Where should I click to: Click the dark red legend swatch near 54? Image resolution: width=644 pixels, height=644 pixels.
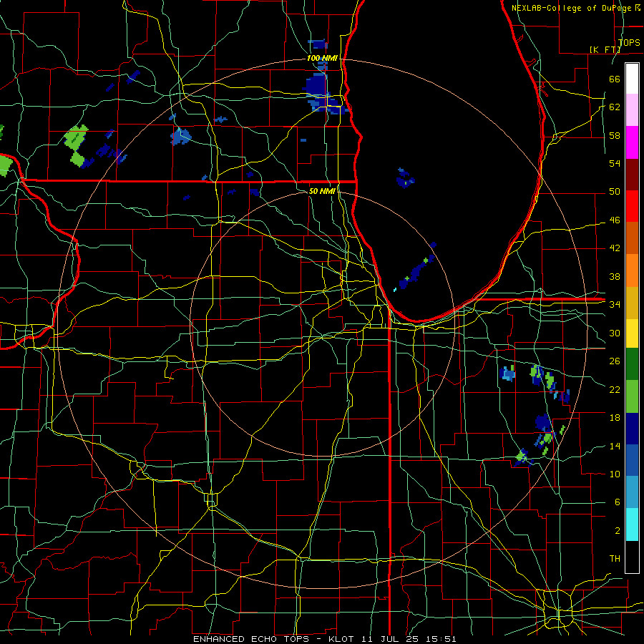tap(632, 175)
